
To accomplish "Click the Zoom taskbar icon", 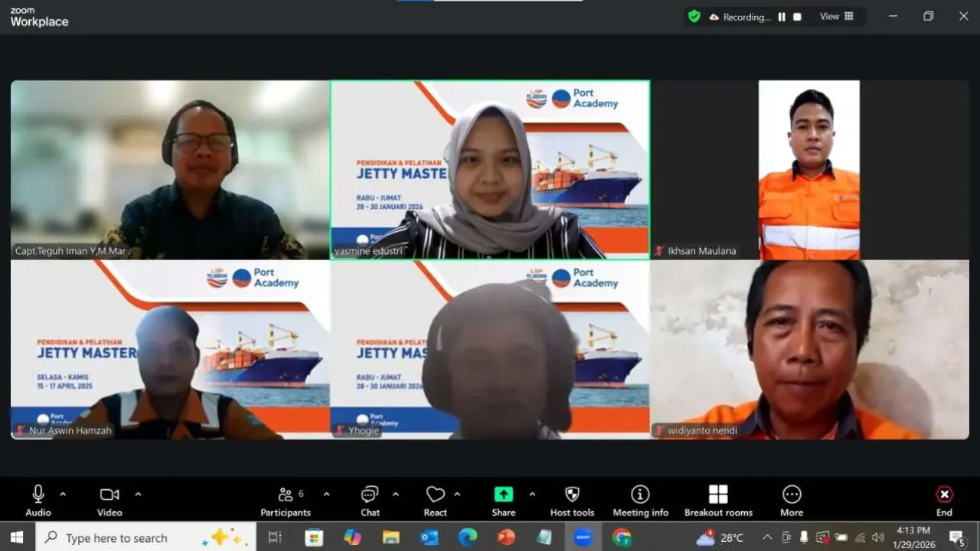I will pos(583,538).
